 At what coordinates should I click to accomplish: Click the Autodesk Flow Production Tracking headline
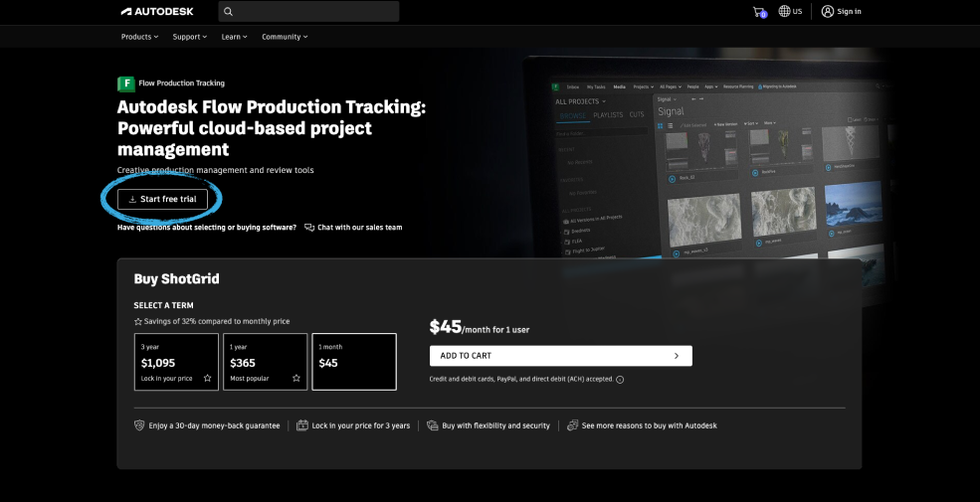click(272, 128)
